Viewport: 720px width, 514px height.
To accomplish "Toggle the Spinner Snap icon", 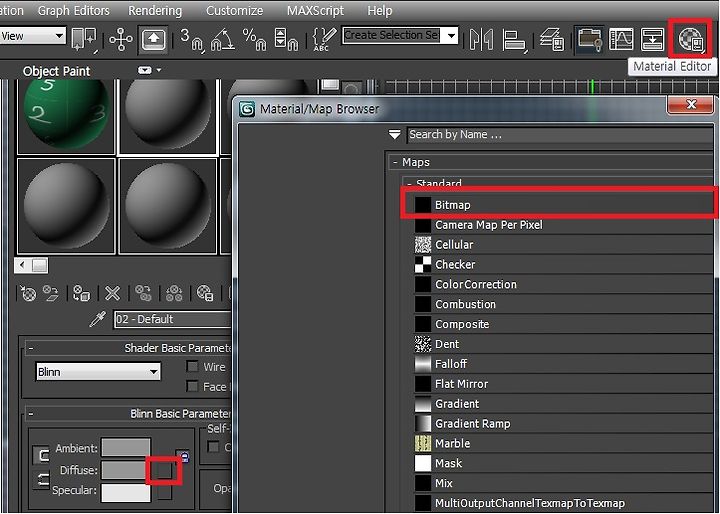I will point(286,39).
